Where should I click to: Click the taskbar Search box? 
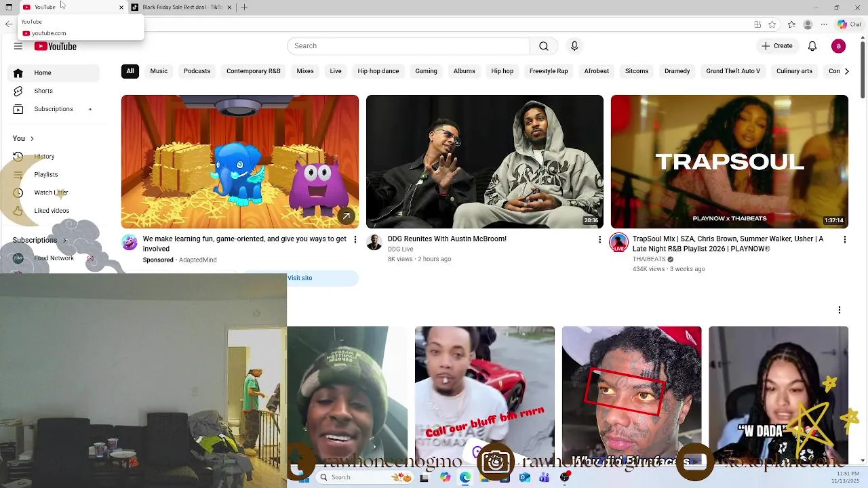[x=365, y=477]
